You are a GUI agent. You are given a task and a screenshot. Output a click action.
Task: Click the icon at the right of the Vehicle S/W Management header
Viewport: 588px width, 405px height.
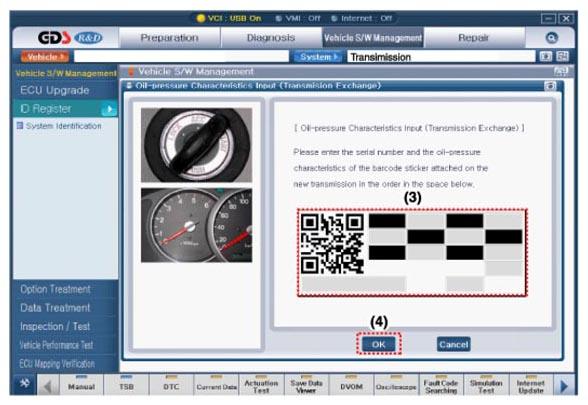[561, 71]
